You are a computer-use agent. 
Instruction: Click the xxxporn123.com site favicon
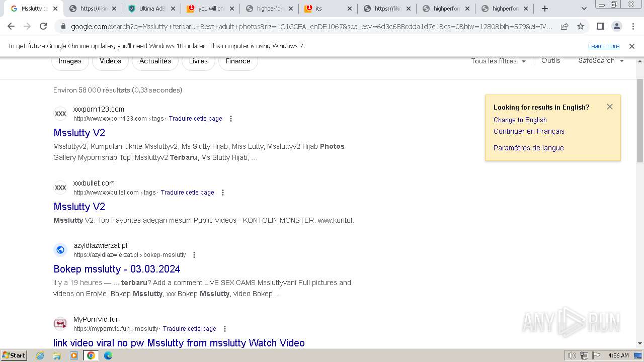pyautogui.click(x=60, y=114)
